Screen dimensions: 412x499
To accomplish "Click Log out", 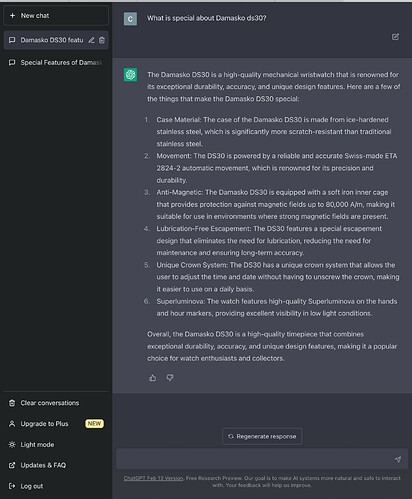I will pyautogui.click(x=26, y=486).
